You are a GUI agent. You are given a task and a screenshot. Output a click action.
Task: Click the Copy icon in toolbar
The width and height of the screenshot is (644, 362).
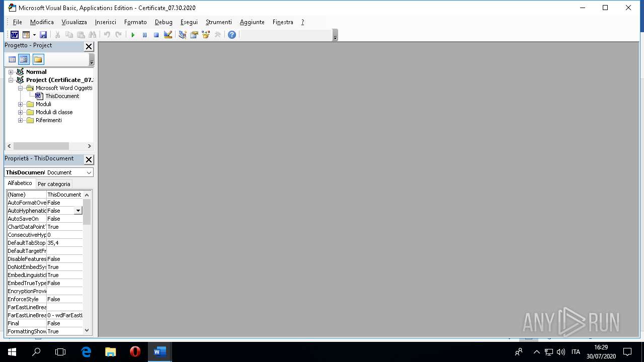pos(69,35)
